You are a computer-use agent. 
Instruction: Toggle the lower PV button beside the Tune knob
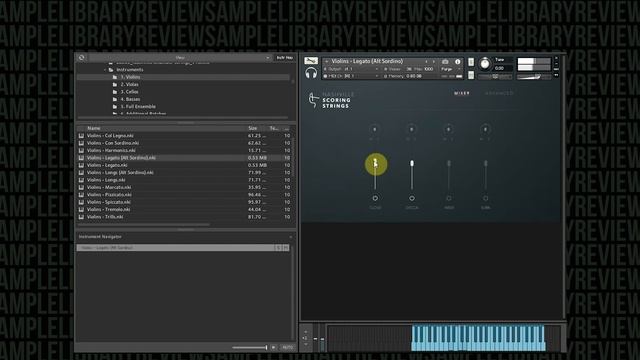tap(471, 75)
